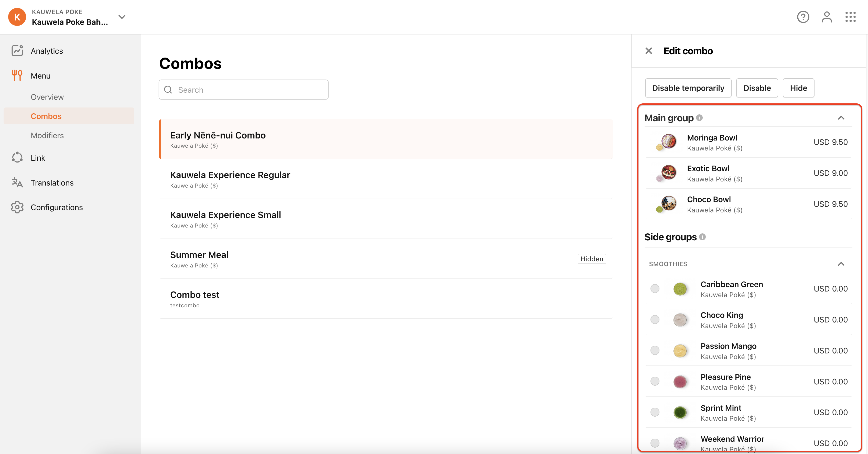
Task: Click the Translations language icon
Action: tap(17, 182)
